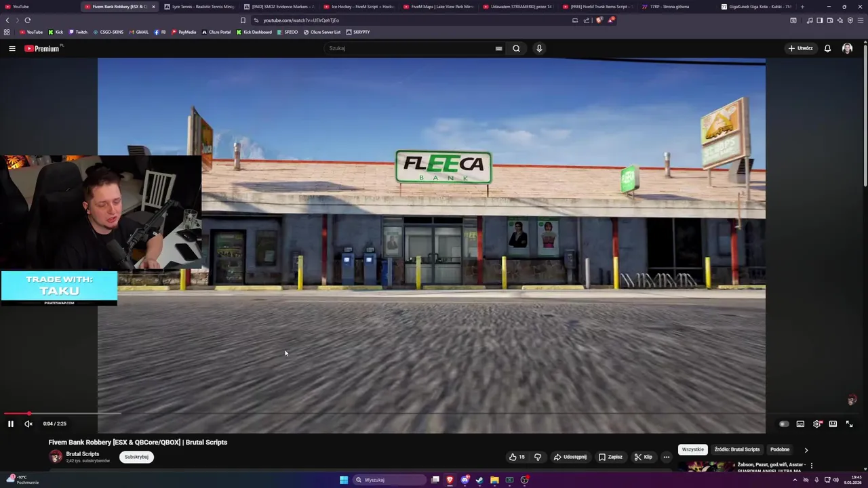Save video using Zapisz button
868x488 pixels.
tap(610, 457)
